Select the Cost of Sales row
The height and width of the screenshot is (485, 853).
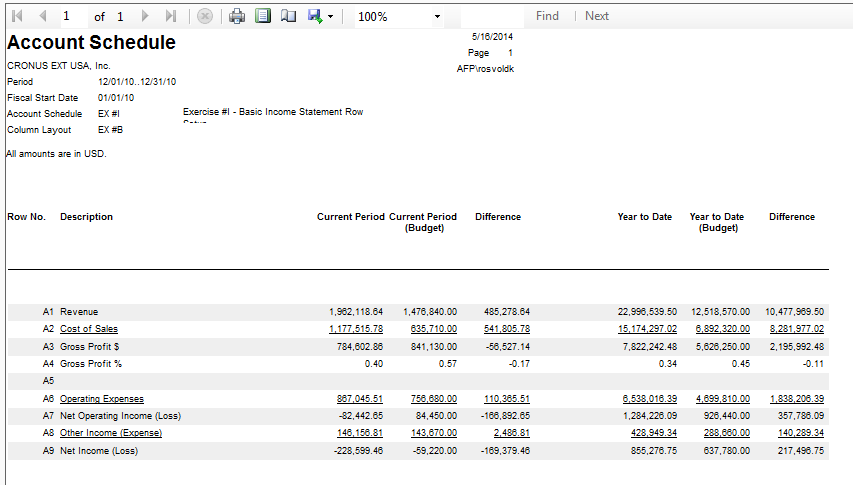point(88,328)
